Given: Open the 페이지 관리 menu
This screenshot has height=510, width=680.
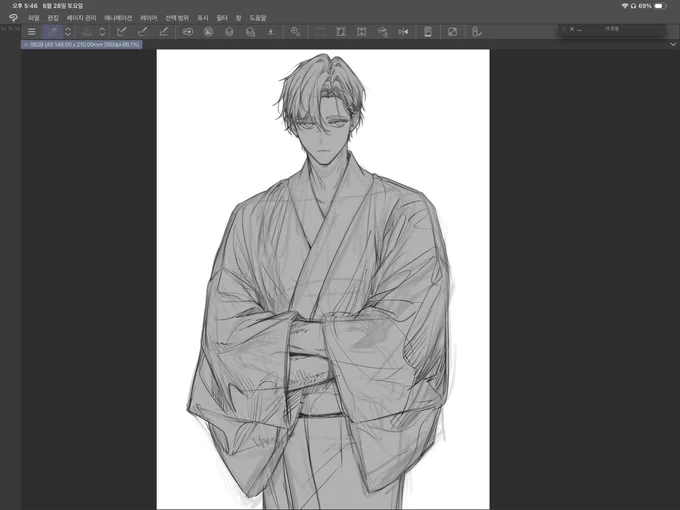Looking at the screenshot, I should pos(82,18).
